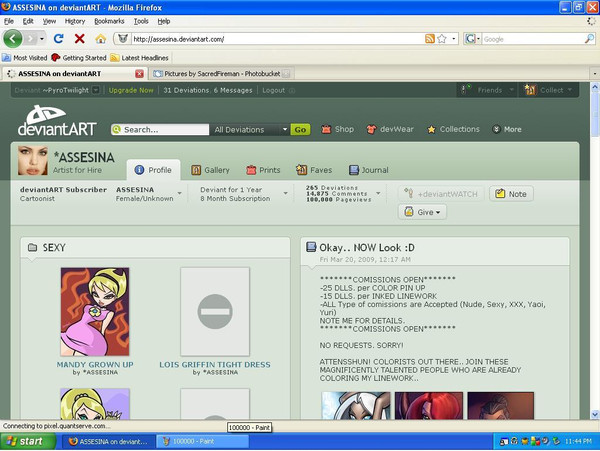Click the SEXY folder icon

tap(33, 247)
